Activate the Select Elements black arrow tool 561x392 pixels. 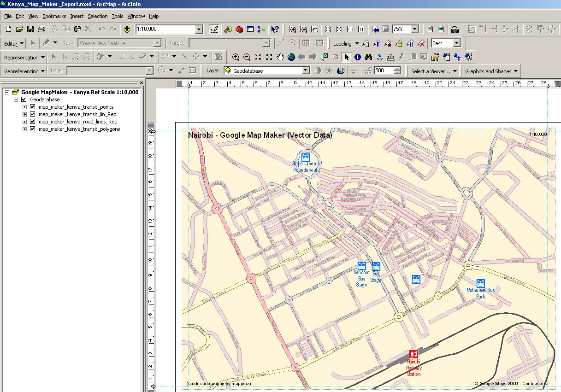(347, 57)
